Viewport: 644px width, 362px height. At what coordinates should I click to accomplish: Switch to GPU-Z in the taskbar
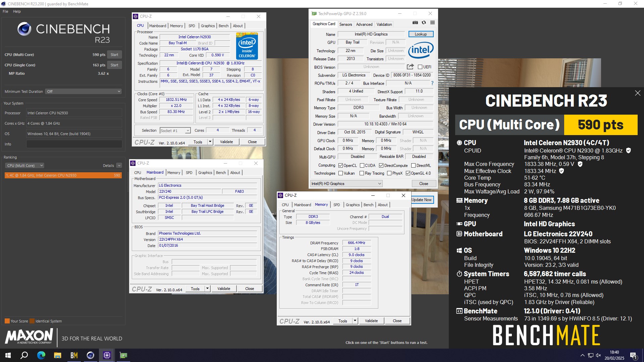[123, 355]
